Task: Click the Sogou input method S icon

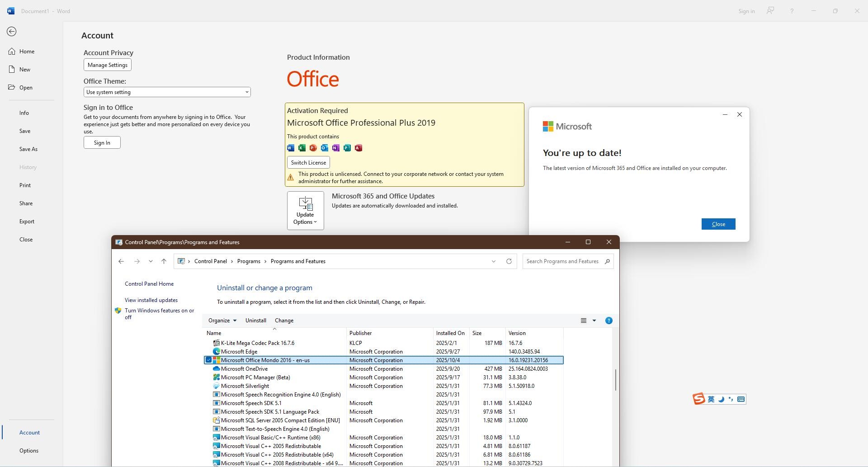Action: 699,399
